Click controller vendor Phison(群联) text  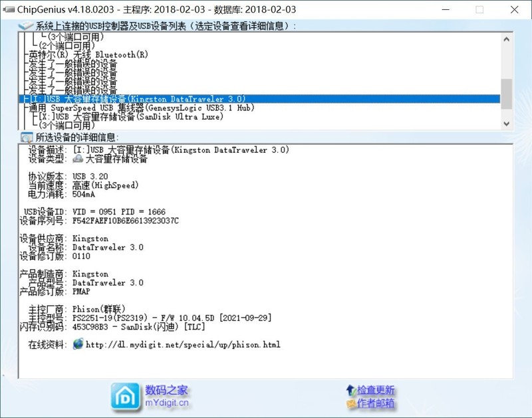coord(98,309)
